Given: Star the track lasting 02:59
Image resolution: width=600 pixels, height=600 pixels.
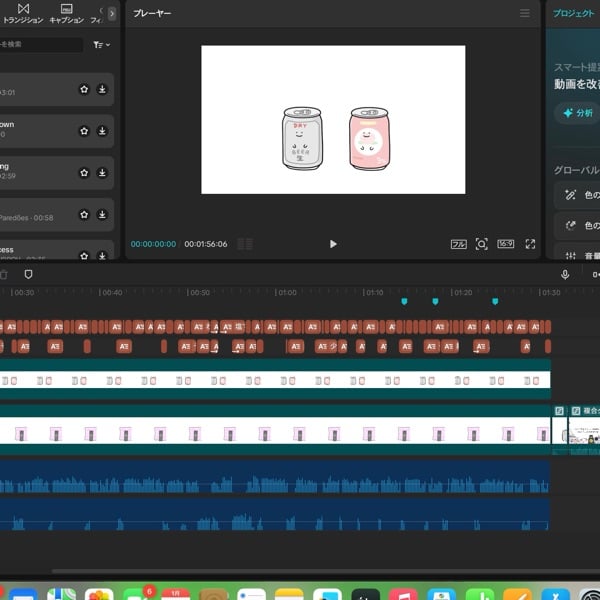Looking at the screenshot, I should click(84, 172).
